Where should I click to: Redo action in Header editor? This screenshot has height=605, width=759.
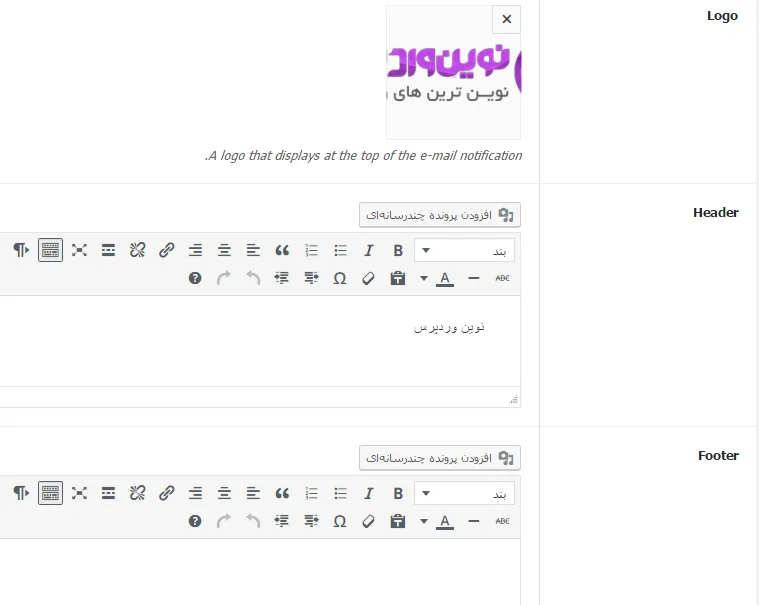coord(224,278)
